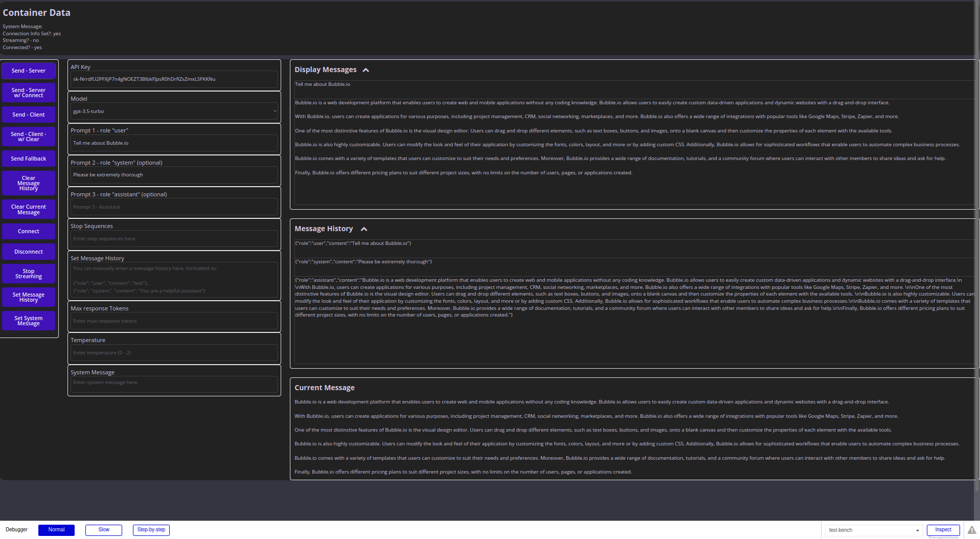Click Clear Message History
Viewport: 980px width, 539px height.
[x=28, y=183]
